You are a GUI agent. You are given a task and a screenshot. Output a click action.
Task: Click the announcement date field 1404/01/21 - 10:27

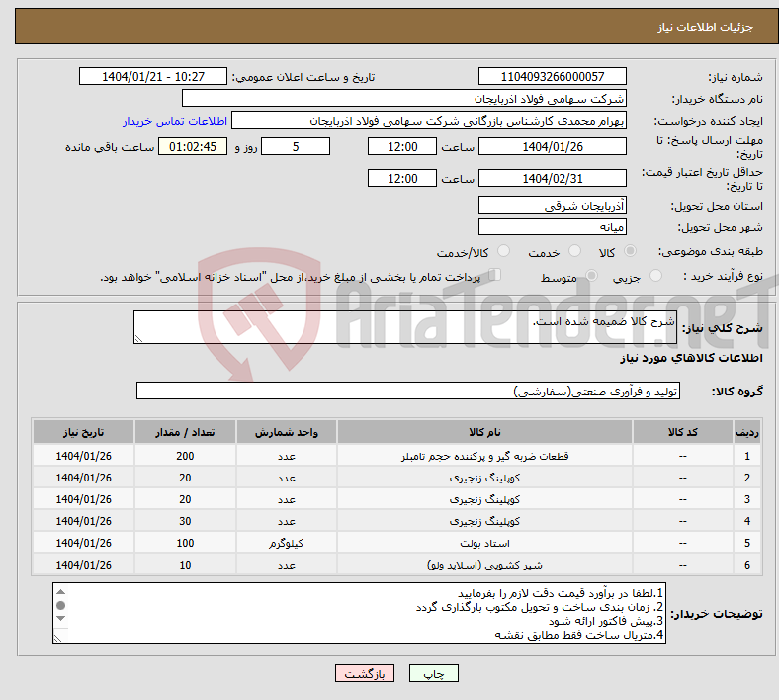coord(153,76)
